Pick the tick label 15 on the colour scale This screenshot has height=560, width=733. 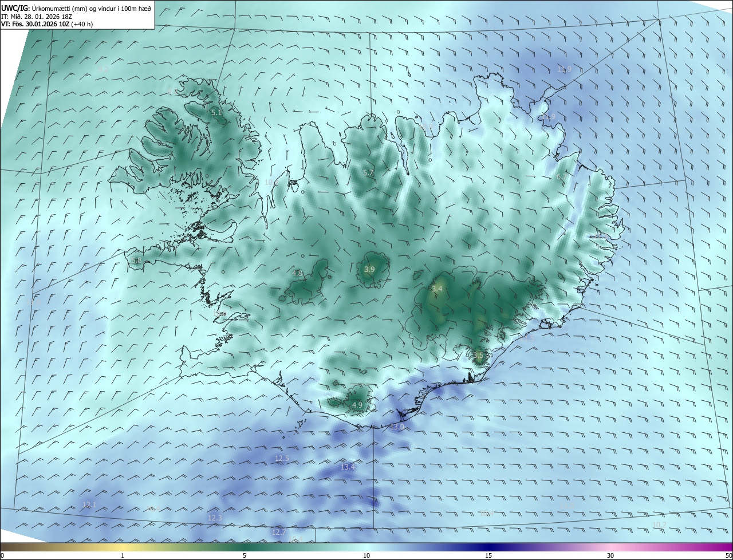tap(488, 555)
